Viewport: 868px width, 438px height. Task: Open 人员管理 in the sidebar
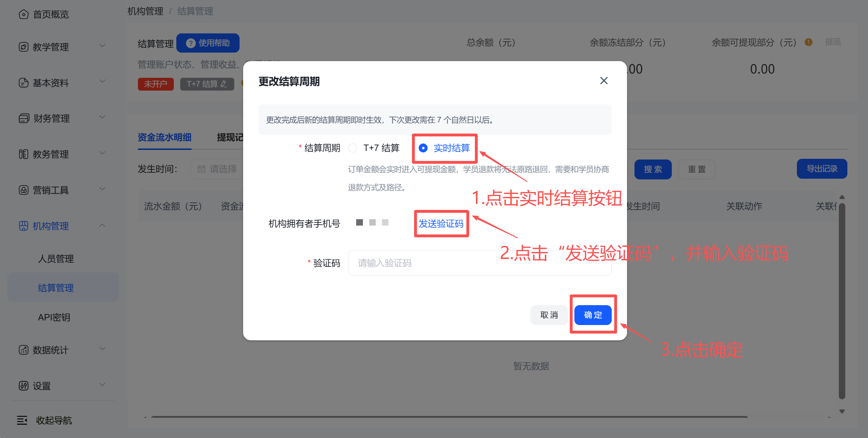56,259
